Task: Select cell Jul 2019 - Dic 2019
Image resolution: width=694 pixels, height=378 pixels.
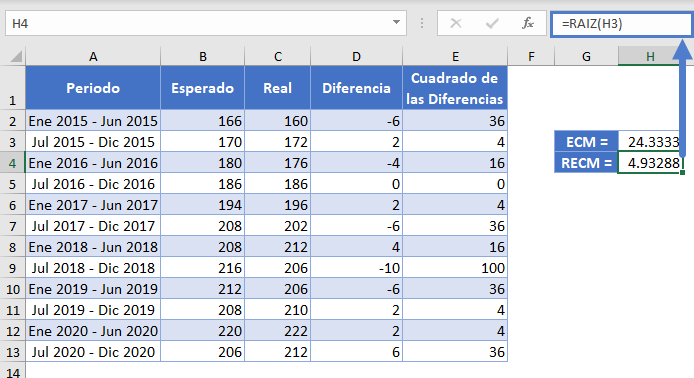Action: tap(93, 310)
